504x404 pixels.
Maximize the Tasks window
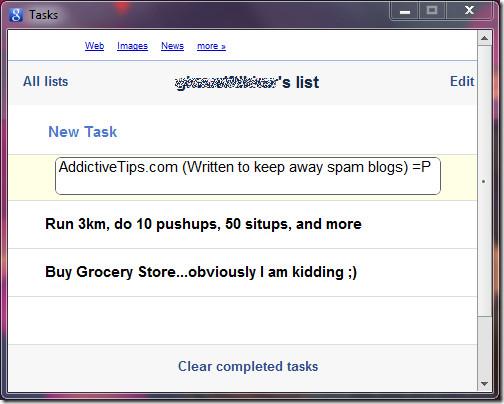click(432, 11)
